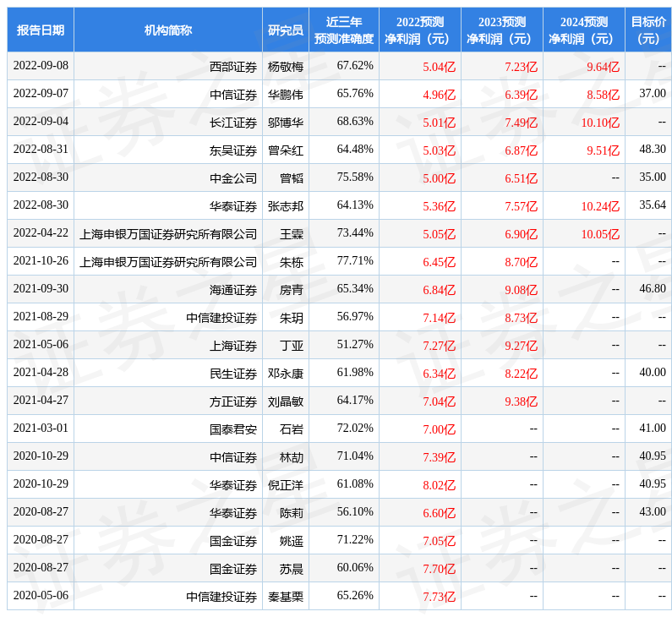Click the 7.70亿 profit forecast
This screenshot has width=672, height=617.
tap(440, 569)
